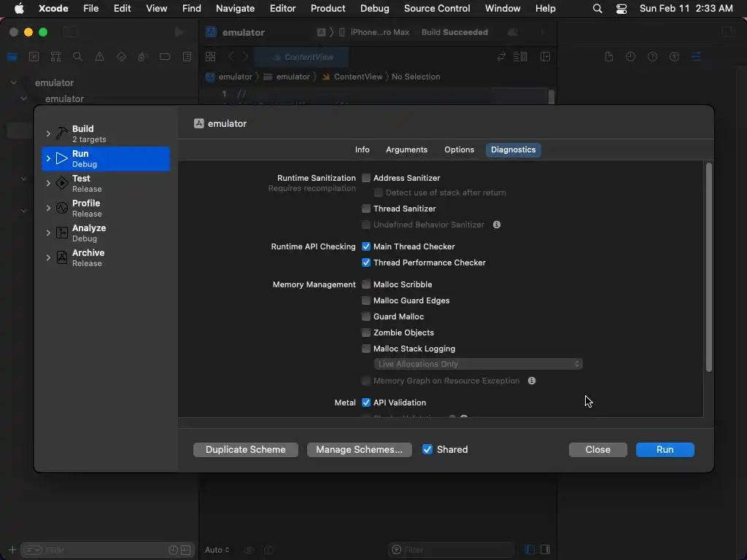The image size is (747, 560).
Task: Open the Symbol navigator icon
Action: point(55,57)
